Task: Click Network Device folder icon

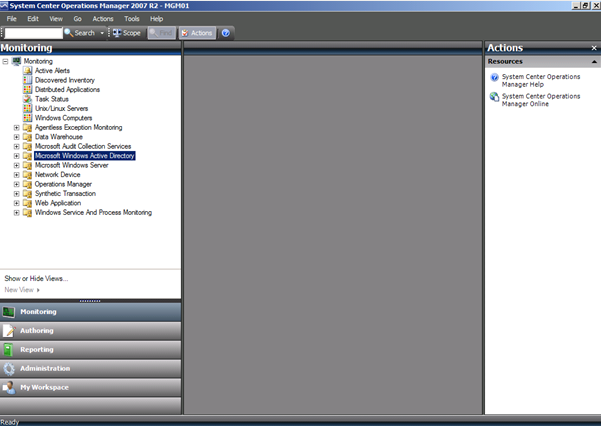Action: [x=27, y=174]
